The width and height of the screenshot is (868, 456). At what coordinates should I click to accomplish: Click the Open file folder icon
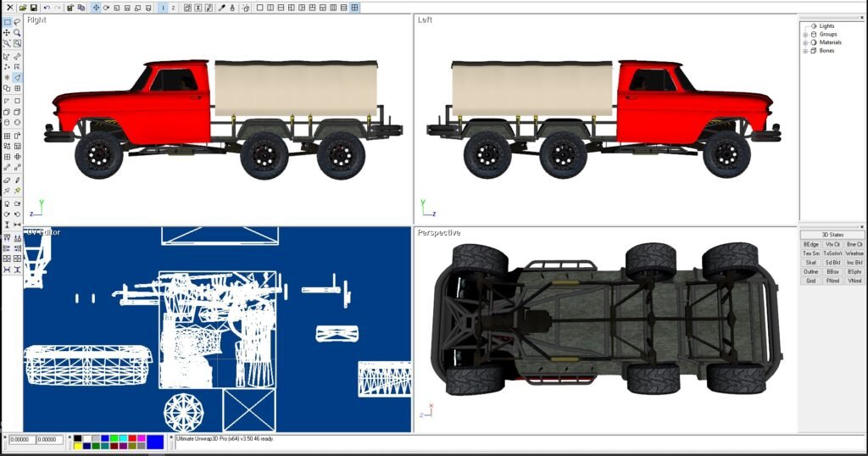pos(23,8)
